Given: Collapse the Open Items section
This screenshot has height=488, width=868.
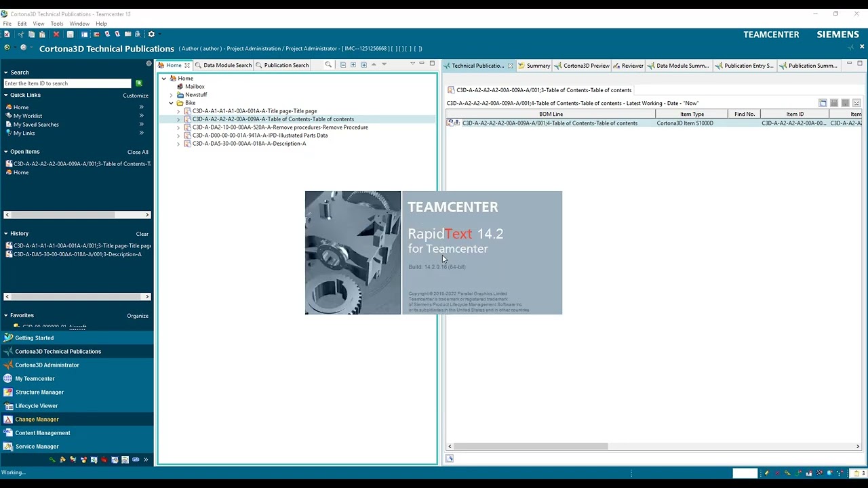Looking at the screenshot, I should point(5,152).
